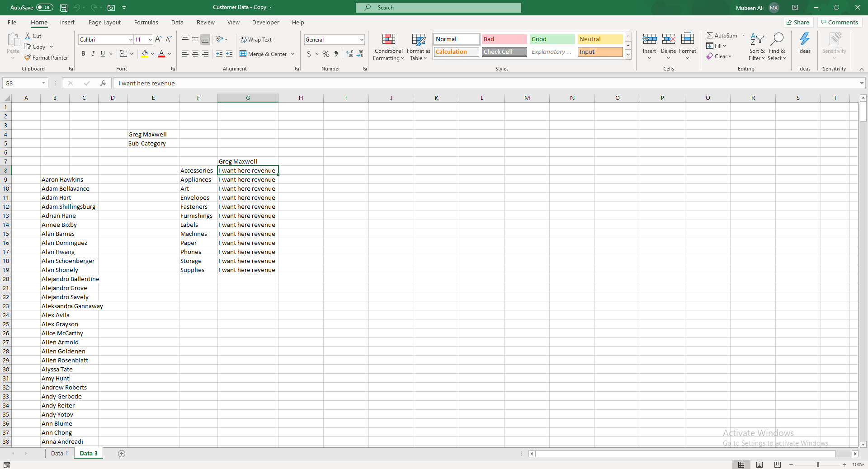Open Format as Table gallery

pyautogui.click(x=418, y=47)
